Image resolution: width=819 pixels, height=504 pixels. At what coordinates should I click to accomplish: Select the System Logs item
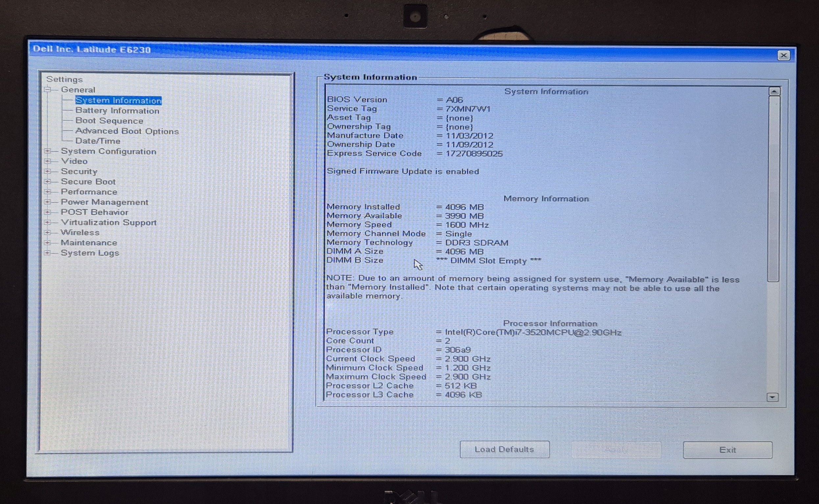(x=90, y=253)
